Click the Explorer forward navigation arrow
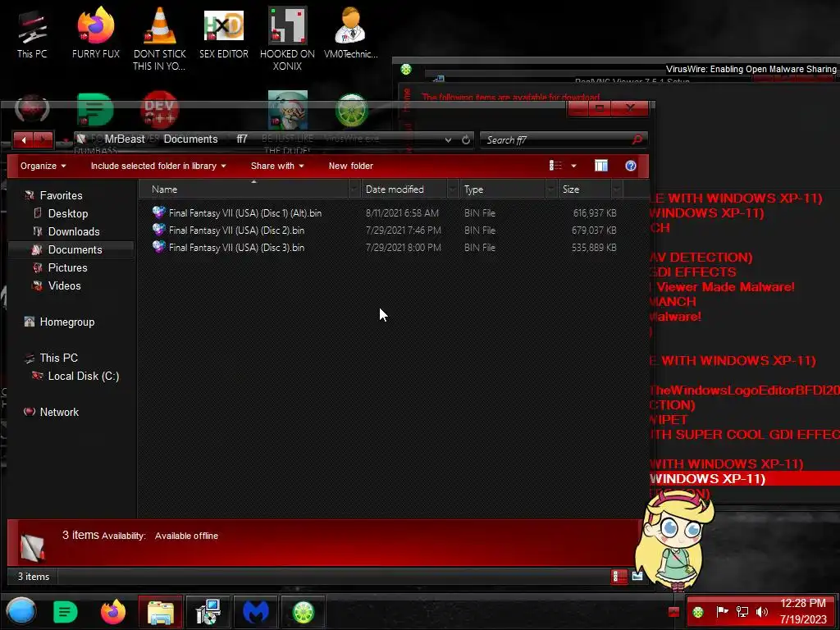840x630 pixels. (x=43, y=139)
